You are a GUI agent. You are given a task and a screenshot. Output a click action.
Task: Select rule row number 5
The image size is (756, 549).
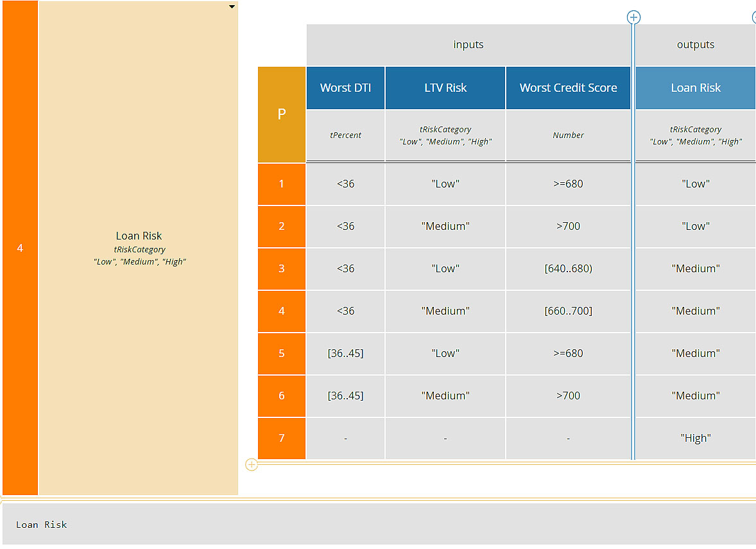[x=282, y=354]
